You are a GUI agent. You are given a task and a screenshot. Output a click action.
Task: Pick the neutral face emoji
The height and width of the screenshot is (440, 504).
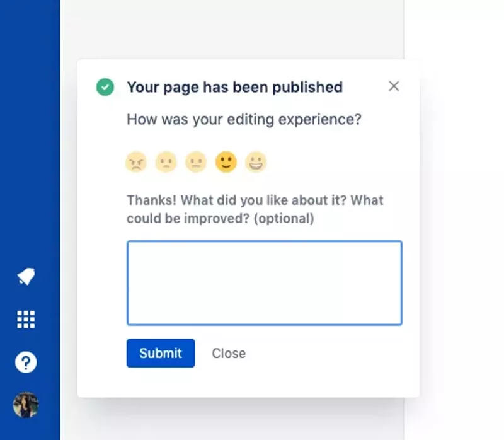click(x=197, y=162)
